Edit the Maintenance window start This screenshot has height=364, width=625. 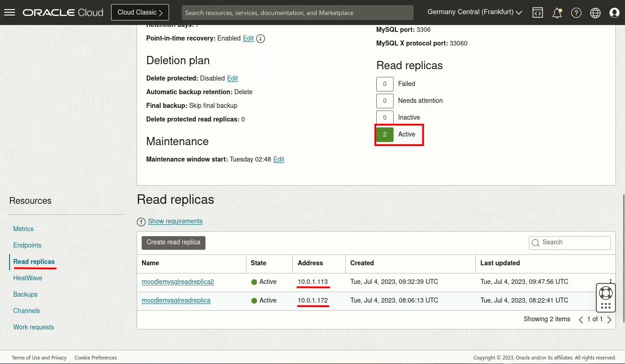[x=279, y=159]
